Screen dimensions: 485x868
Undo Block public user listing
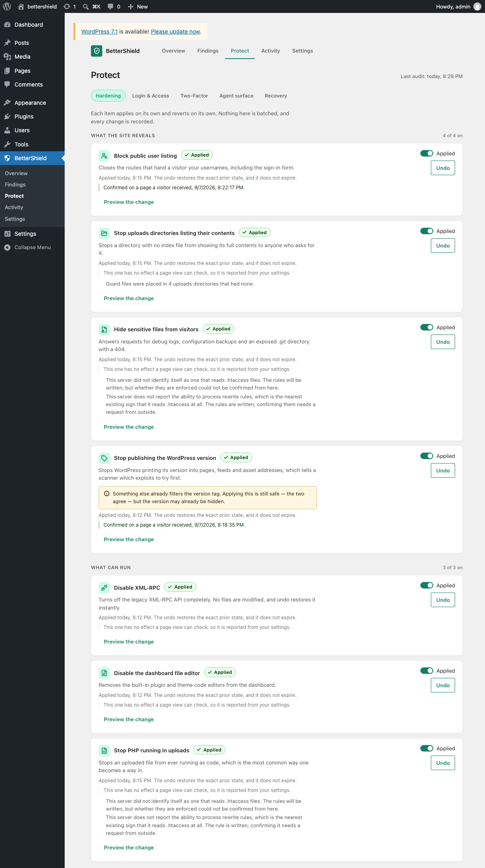click(443, 168)
